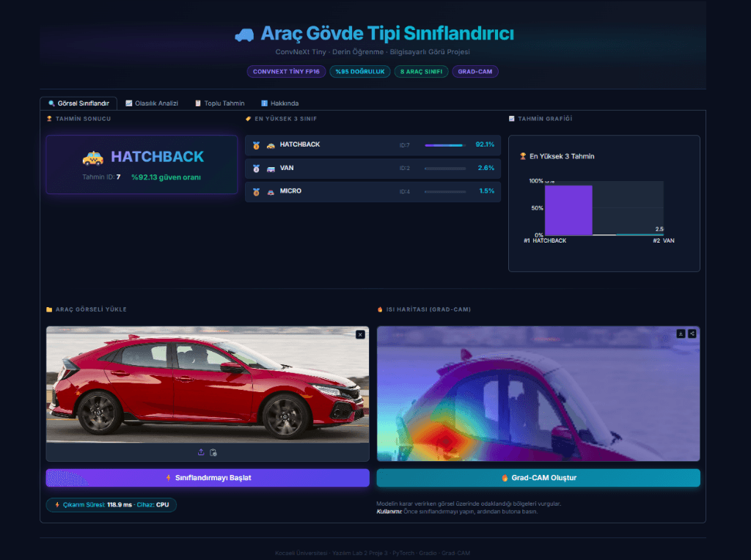The width and height of the screenshot is (751, 560).
Task: Click the Tahmin ID: 7 text
Action: point(101,177)
